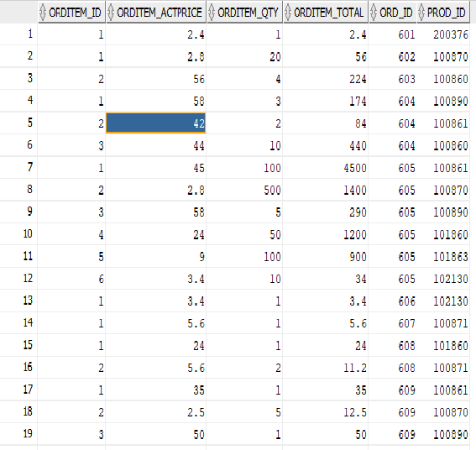Image resolution: width=476 pixels, height=450 pixels.
Task: Click sort icon in ORDITEM_ID header
Action: (x=43, y=13)
